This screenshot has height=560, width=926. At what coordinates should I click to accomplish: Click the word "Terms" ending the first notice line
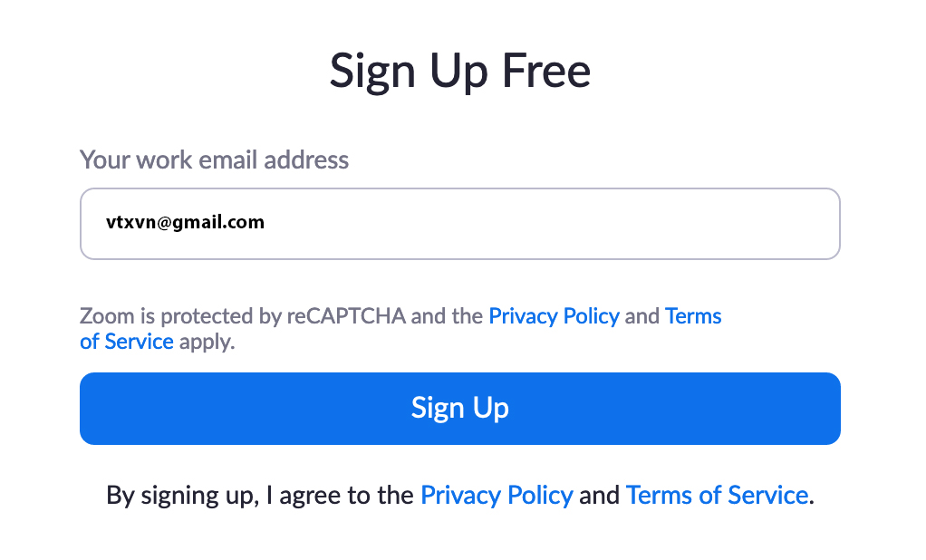(693, 316)
